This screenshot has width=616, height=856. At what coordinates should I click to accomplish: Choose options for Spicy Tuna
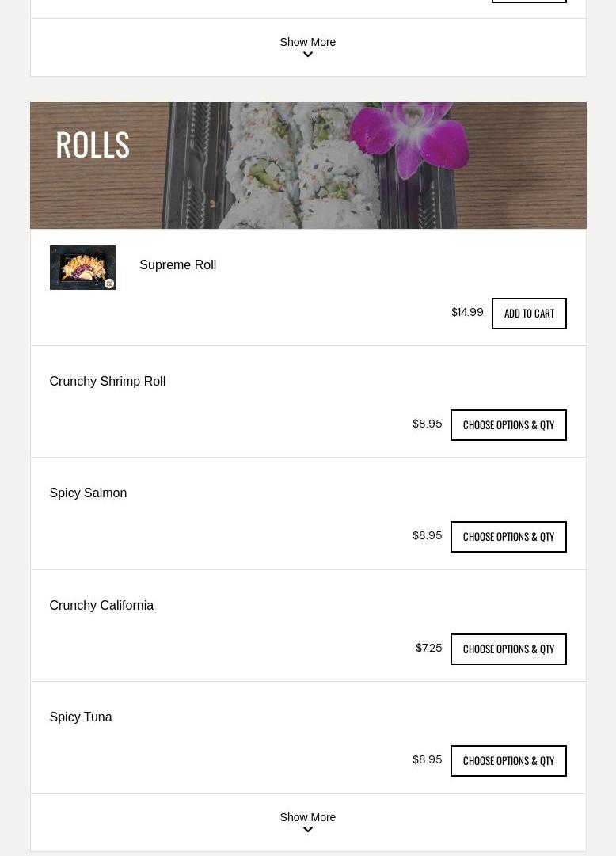coord(508,761)
